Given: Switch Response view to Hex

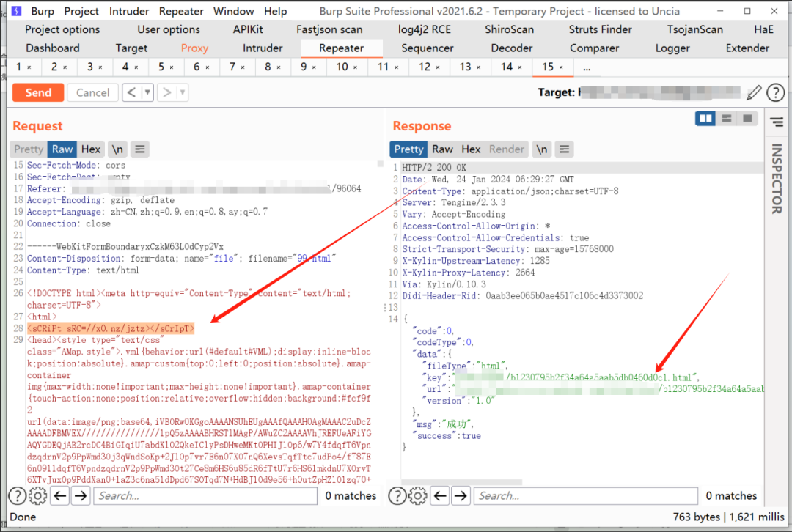Looking at the screenshot, I should pos(471,149).
